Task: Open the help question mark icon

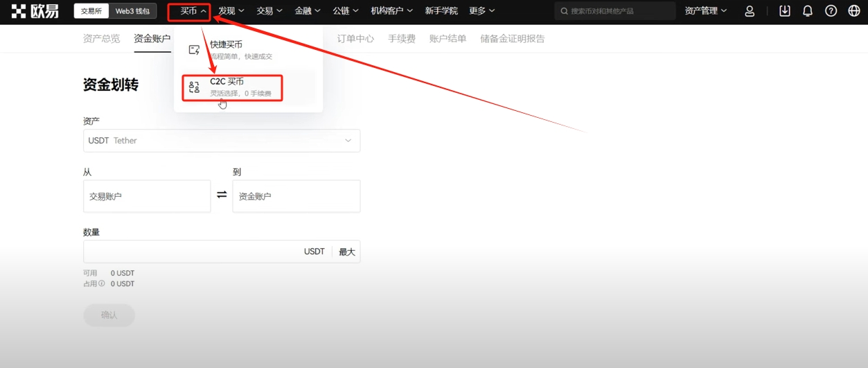Action: coord(831,11)
